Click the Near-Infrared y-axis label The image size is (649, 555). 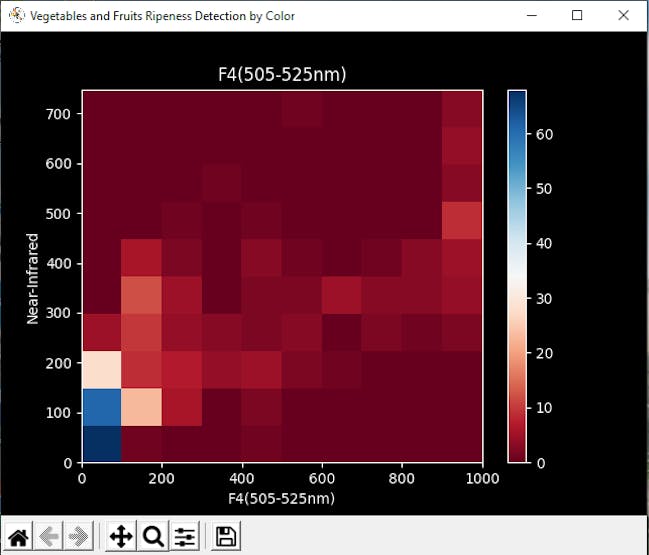32,279
